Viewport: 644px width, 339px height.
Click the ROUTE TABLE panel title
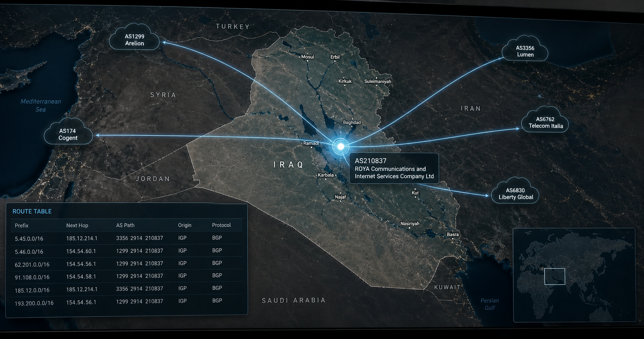(x=32, y=211)
